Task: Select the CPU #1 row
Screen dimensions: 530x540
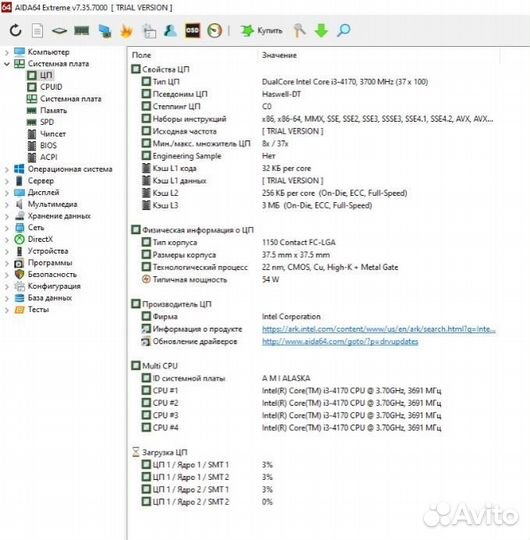Action: pyautogui.click(x=291, y=391)
